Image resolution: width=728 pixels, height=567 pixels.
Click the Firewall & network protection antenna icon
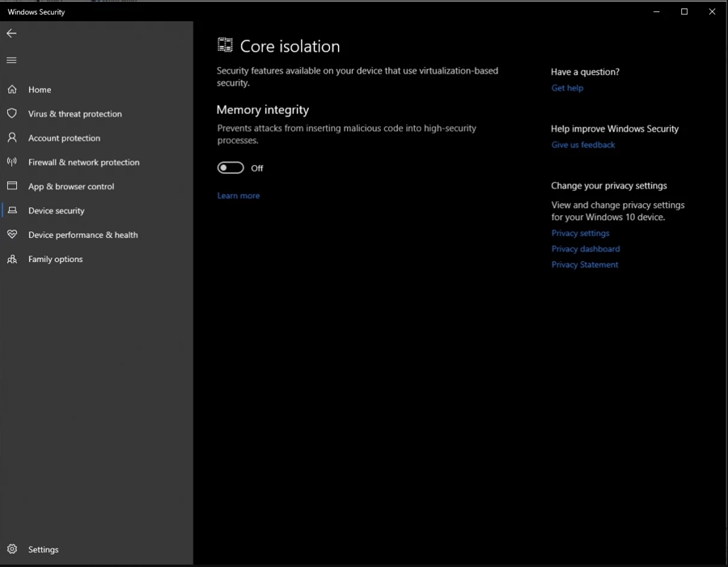[x=12, y=163]
